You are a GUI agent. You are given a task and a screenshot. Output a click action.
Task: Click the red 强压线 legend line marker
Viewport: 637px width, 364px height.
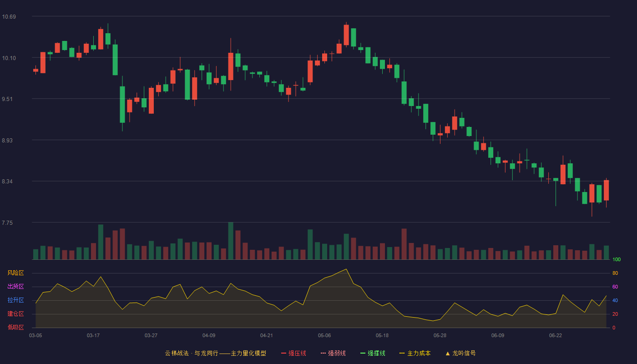point(283,353)
